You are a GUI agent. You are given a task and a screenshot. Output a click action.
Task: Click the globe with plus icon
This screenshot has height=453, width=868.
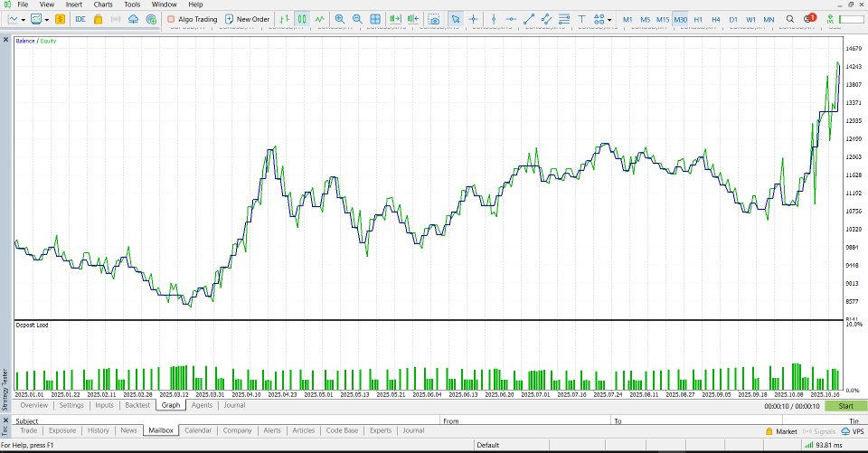(151, 19)
